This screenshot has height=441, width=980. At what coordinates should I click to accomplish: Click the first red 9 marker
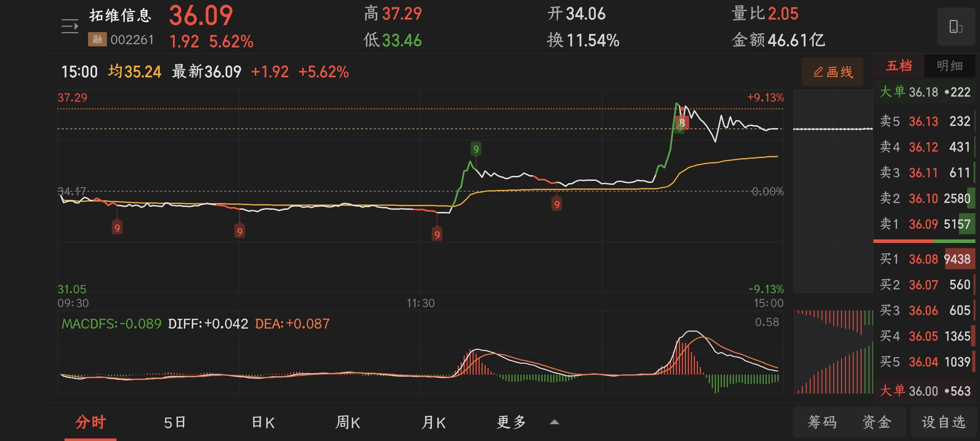pos(117,228)
